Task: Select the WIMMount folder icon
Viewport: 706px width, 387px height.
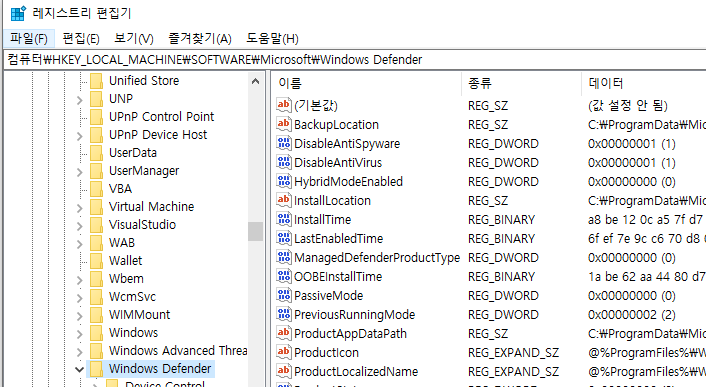Action: point(96,315)
